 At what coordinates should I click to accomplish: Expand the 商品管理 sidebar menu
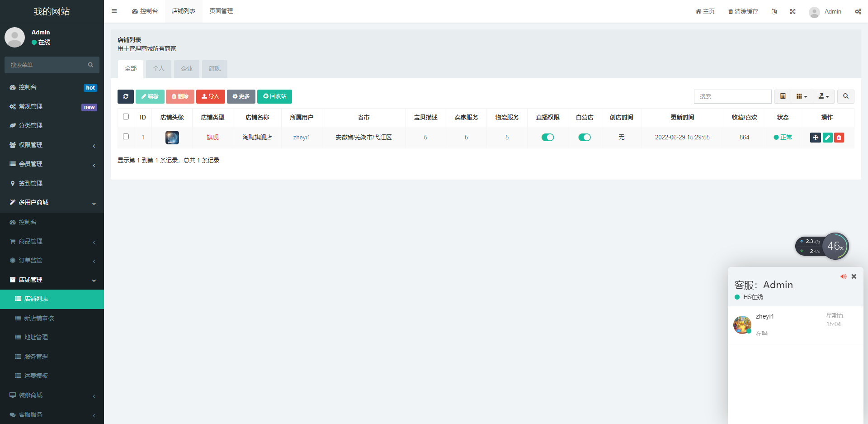click(31, 241)
